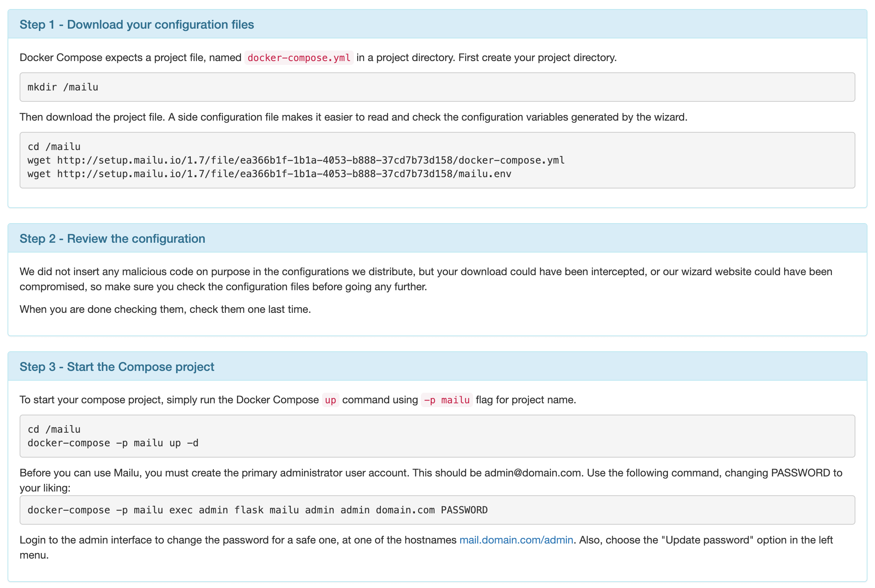Screen dimensions: 875x588
Task: Click the red '-p mailu' inline code
Action: [x=447, y=400]
